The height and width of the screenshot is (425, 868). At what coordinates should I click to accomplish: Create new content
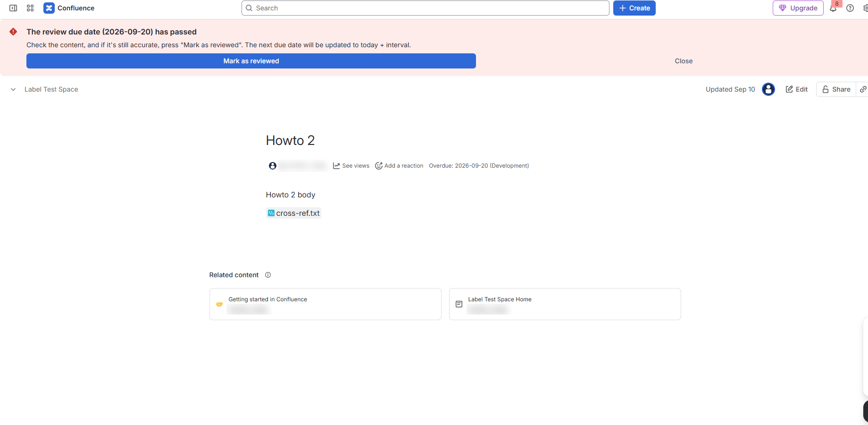(634, 8)
